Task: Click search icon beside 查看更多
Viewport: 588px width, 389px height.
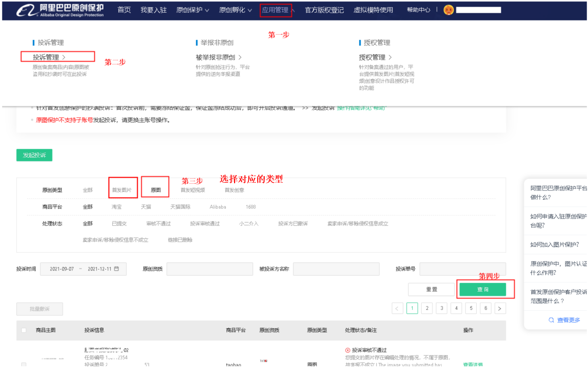Action: [x=551, y=320]
